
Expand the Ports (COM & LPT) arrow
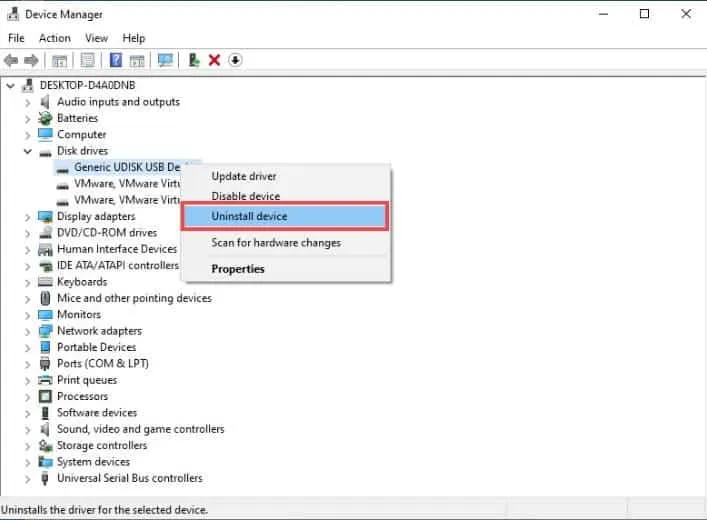tap(28, 364)
